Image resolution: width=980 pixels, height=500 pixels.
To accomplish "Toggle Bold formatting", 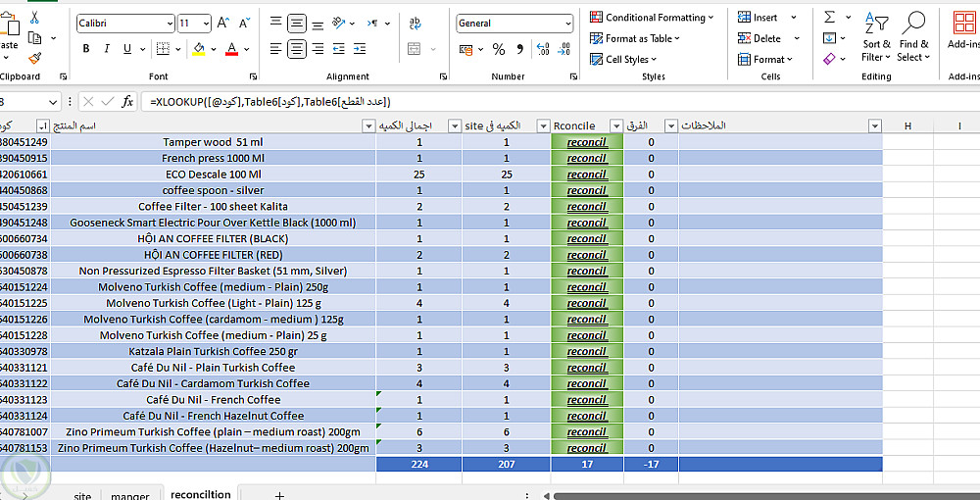I will click(x=86, y=49).
